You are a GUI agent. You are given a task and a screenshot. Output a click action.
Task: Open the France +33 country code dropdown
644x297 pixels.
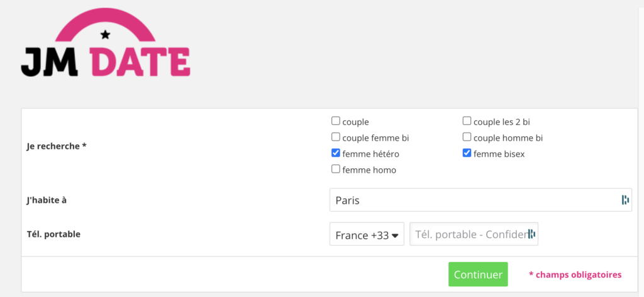tap(367, 235)
